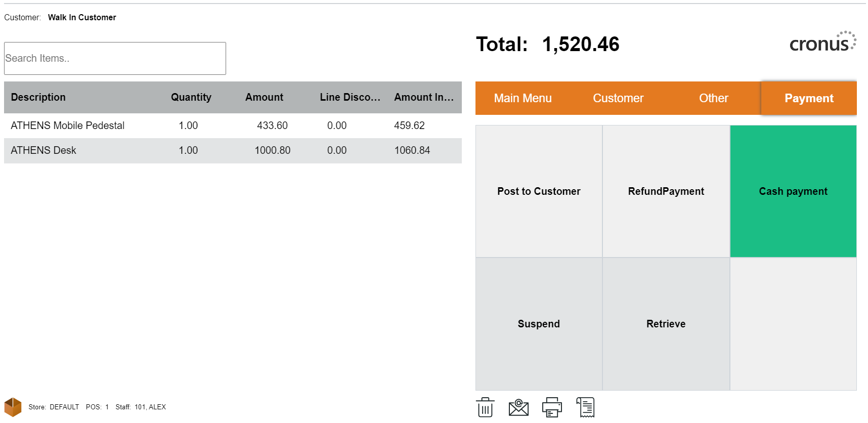Select the ATHENS Mobile Pedestal line
868x423 pixels.
pos(68,125)
